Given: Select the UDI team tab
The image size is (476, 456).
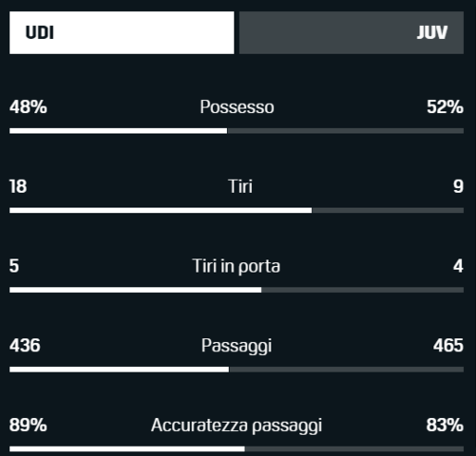Looking at the screenshot, I should tap(122, 32).
